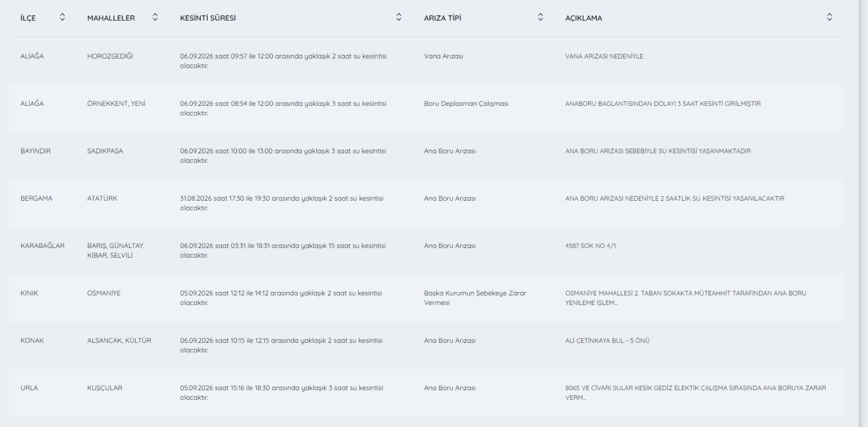Click the ALSANCAK, KÜLTÜR neighborhood cell
The height and width of the screenshot is (427, 868).
tap(119, 341)
